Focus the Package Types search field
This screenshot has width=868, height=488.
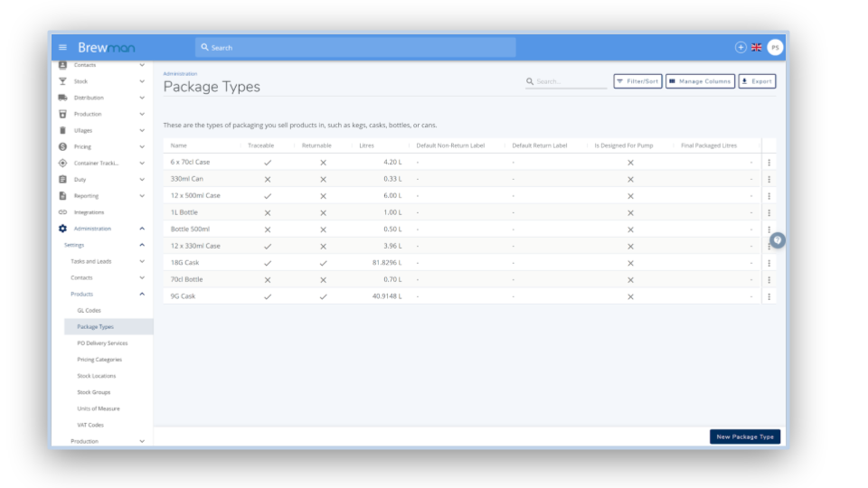[566, 81]
